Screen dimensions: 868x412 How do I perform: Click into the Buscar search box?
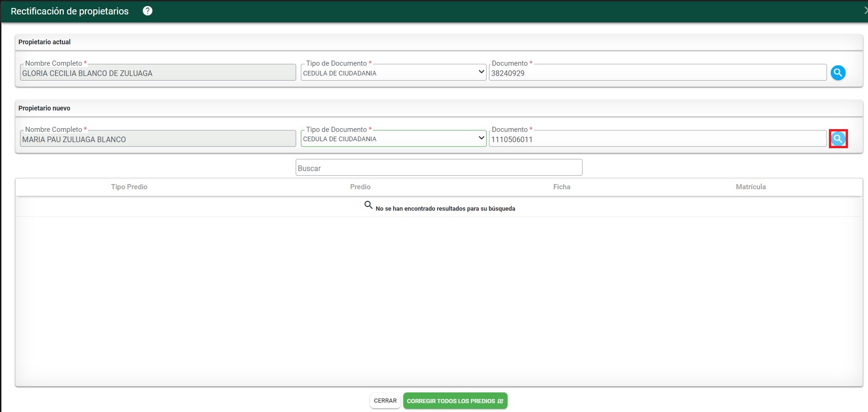(439, 168)
